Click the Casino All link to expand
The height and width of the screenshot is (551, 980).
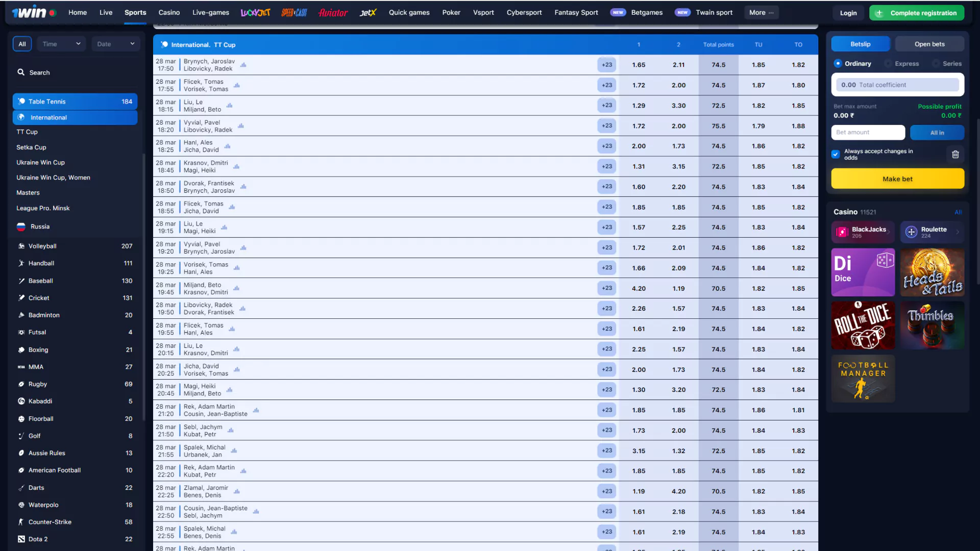(x=959, y=211)
